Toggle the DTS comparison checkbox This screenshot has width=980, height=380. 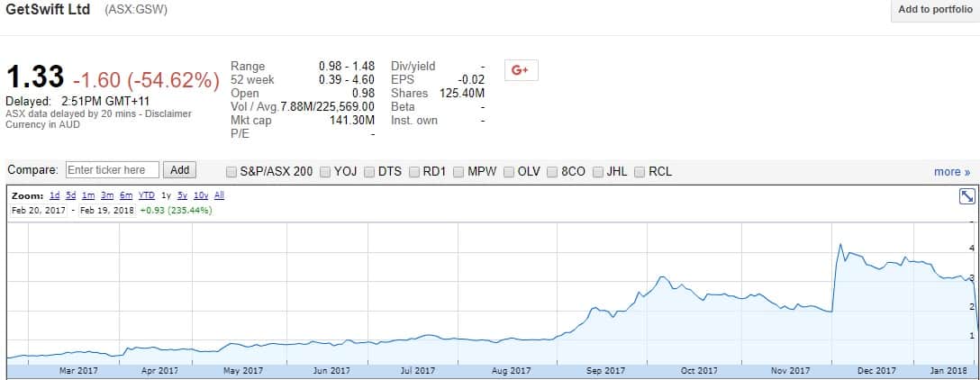(369, 171)
